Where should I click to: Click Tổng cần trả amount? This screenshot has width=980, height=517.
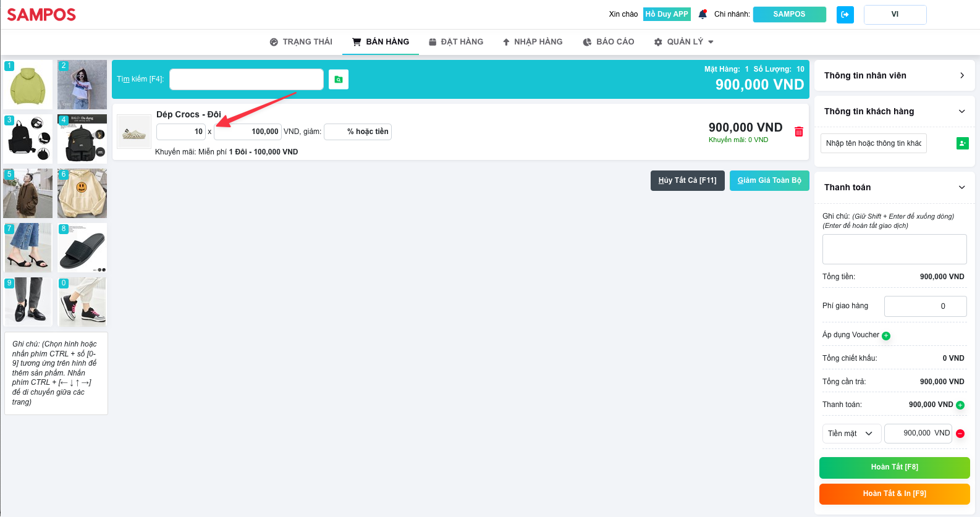coord(942,382)
